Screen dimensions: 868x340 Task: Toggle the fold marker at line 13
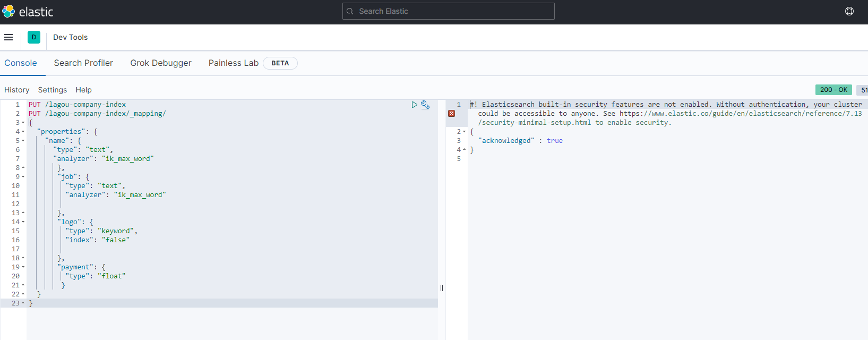coord(23,213)
